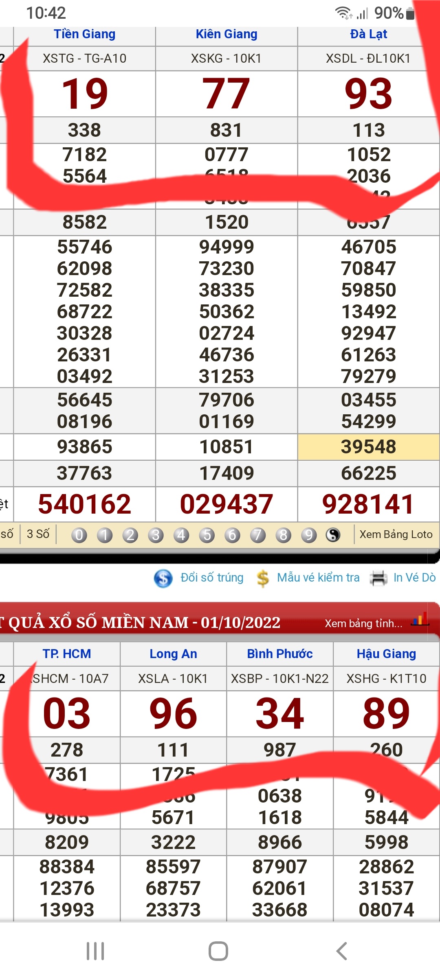Click the gold dollar sign icon
The height and width of the screenshot is (980, 440).
coord(263,578)
